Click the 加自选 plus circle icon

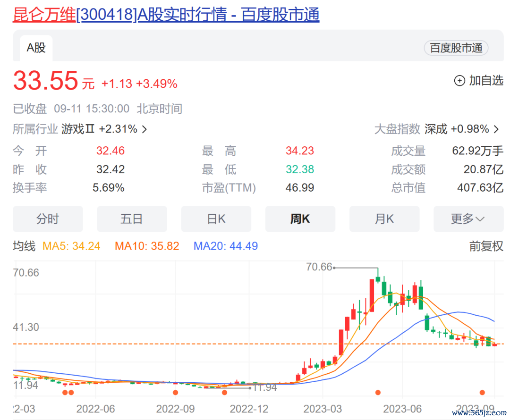click(459, 81)
